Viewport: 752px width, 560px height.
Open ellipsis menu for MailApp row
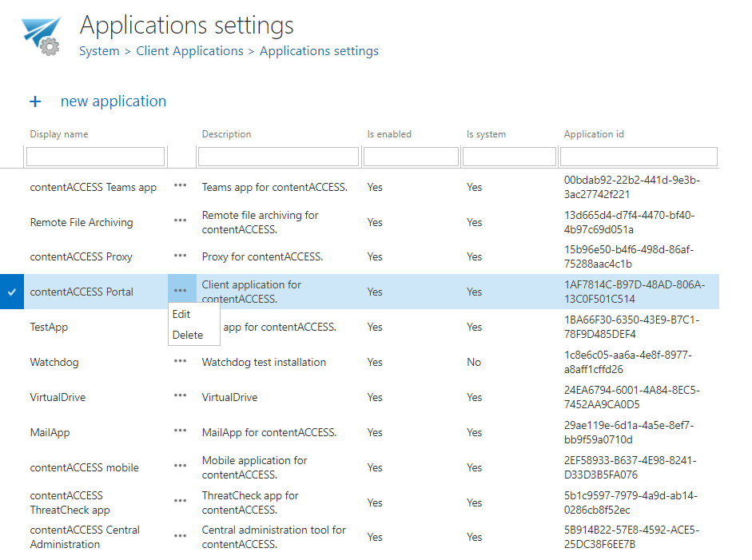(x=181, y=431)
